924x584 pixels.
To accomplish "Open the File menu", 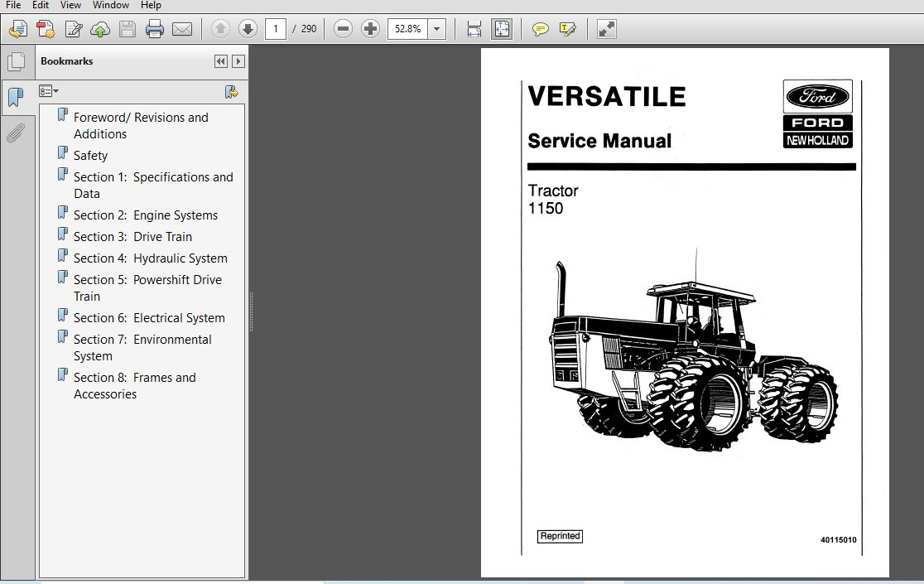I will point(13,5).
